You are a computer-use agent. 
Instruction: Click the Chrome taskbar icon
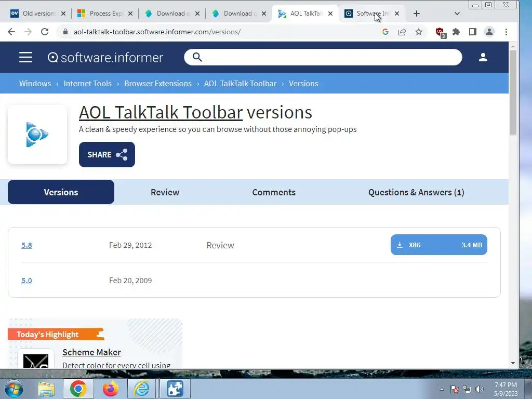(x=78, y=389)
